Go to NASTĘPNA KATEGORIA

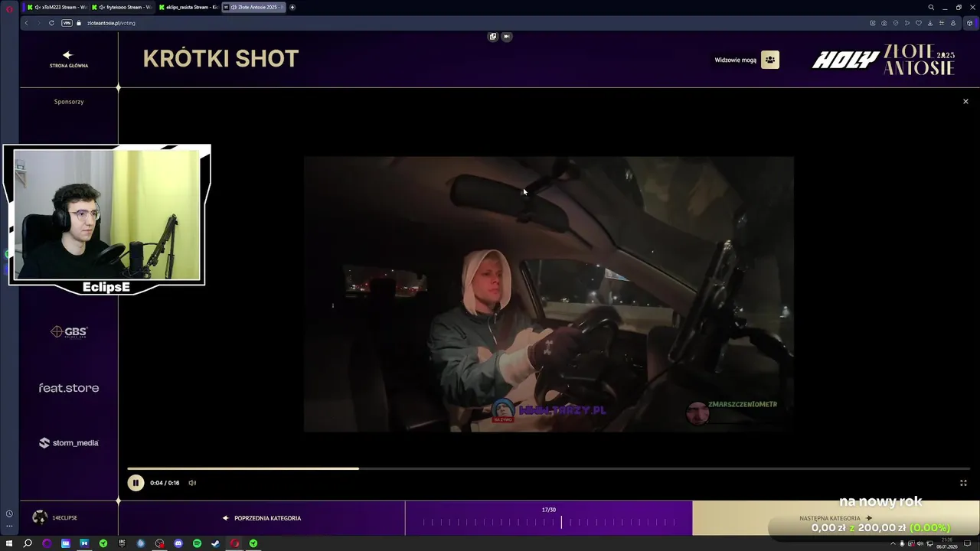click(835, 518)
